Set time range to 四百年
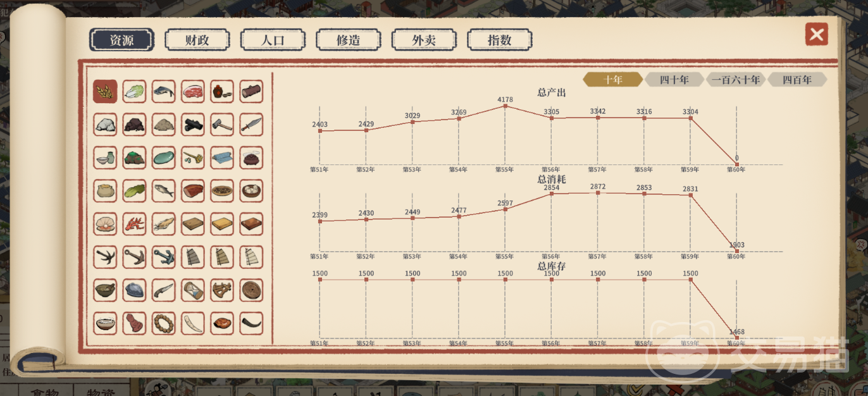Screen dimensions: 868x396 point(797,80)
